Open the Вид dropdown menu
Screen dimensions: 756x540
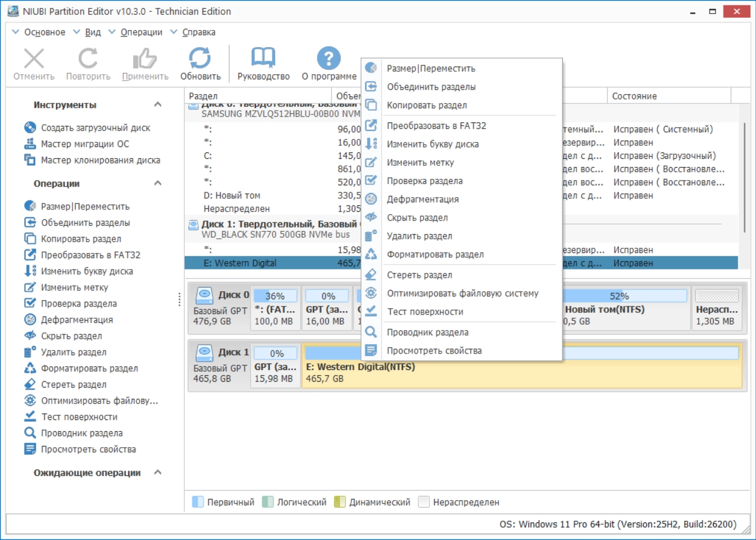87,32
